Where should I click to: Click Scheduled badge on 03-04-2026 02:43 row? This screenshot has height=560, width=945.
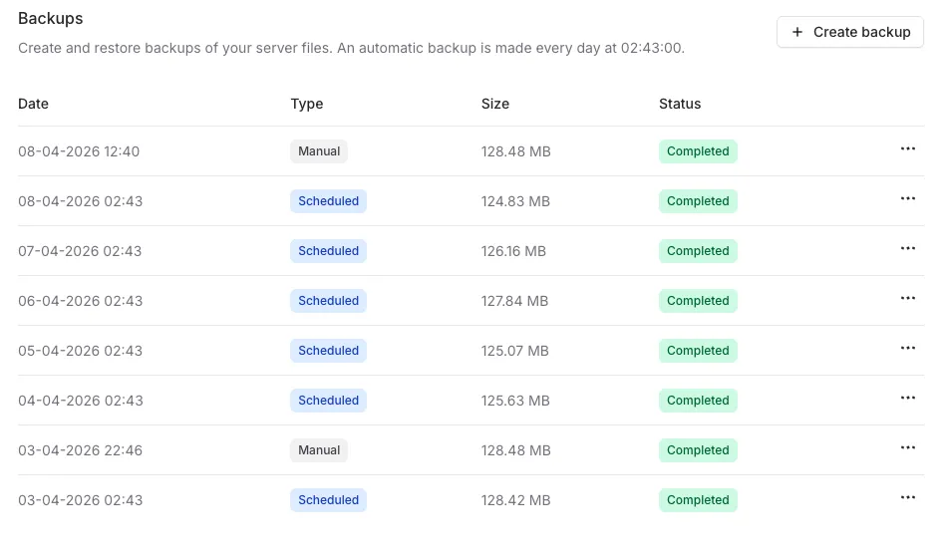(x=329, y=500)
